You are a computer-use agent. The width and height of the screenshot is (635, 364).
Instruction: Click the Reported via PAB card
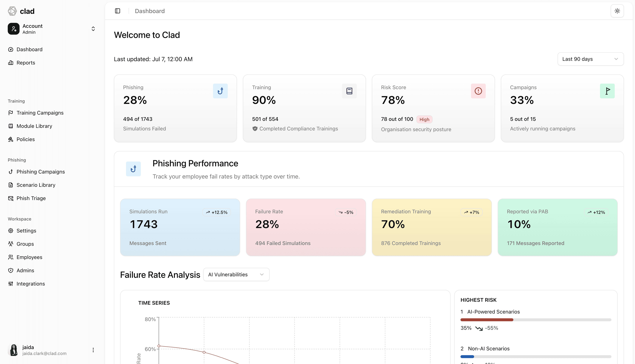click(557, 227)
